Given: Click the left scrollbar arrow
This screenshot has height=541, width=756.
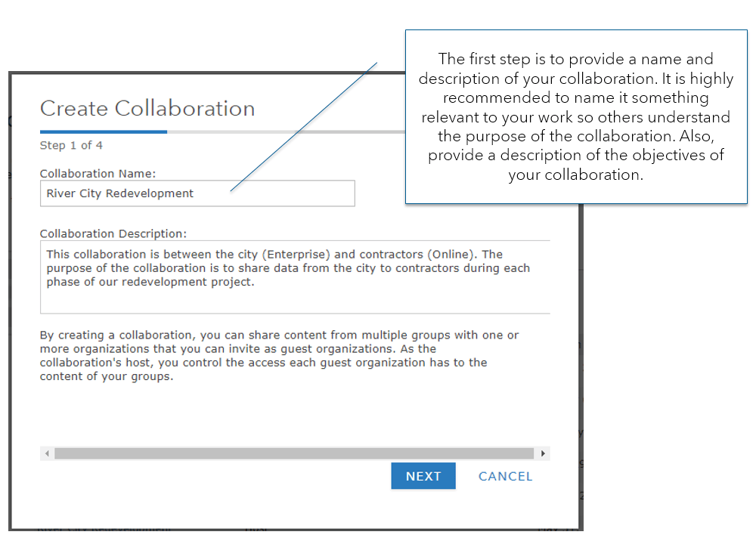Looking at the screenshot, I should pos(46,453).
